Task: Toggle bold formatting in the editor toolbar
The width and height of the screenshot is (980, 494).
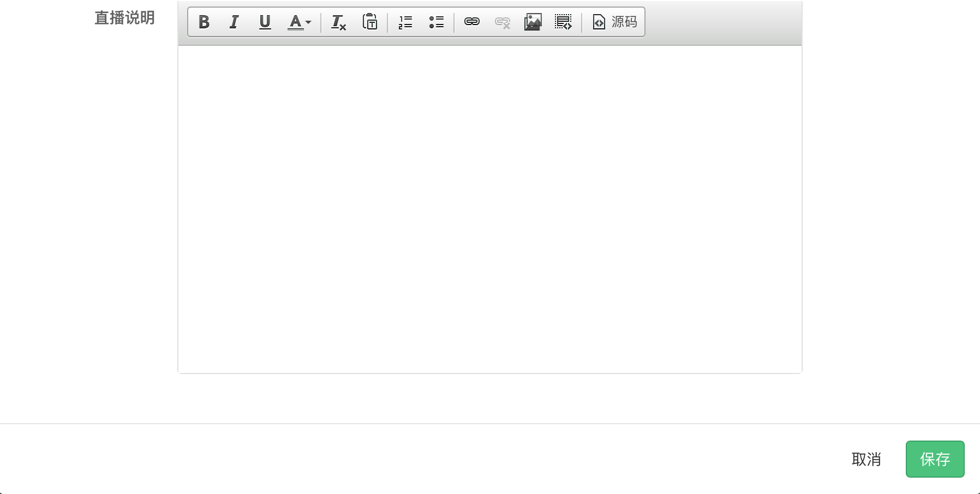Action: pos(204,22)
